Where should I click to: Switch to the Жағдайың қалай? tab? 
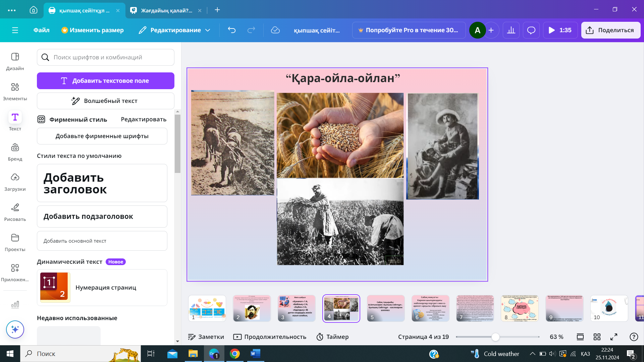click(166, 10)
